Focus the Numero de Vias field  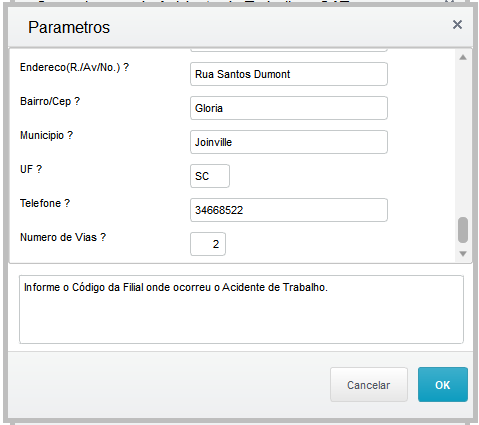208,244
